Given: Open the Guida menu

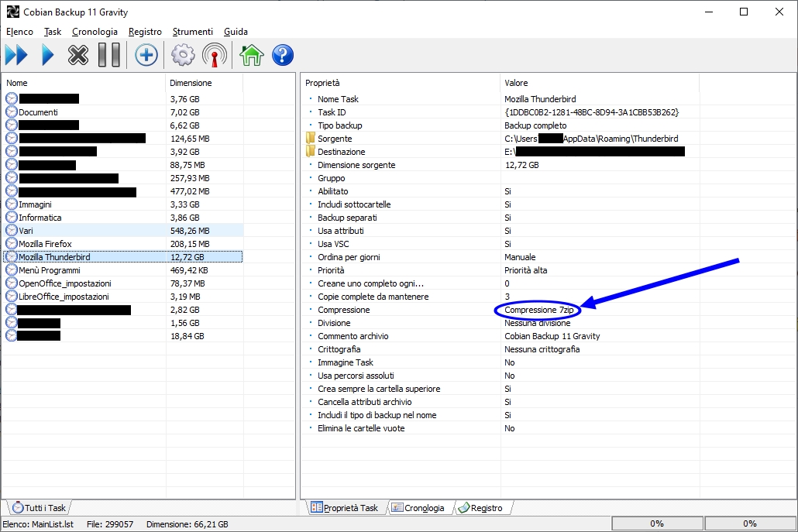Looking at the screenshot, I should 236,32.
